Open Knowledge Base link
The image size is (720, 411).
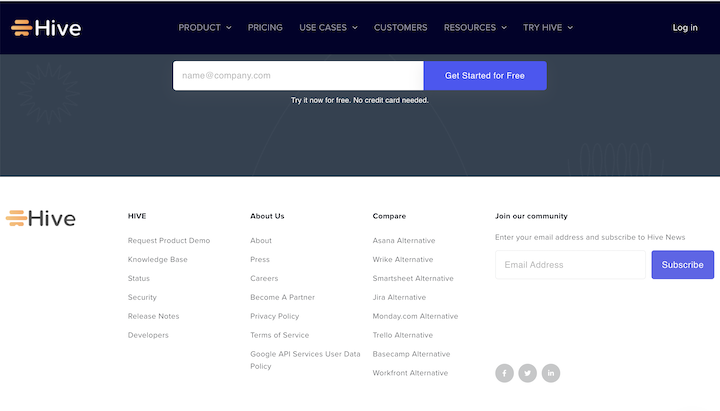pyautogui.click(x=158, y=259)
